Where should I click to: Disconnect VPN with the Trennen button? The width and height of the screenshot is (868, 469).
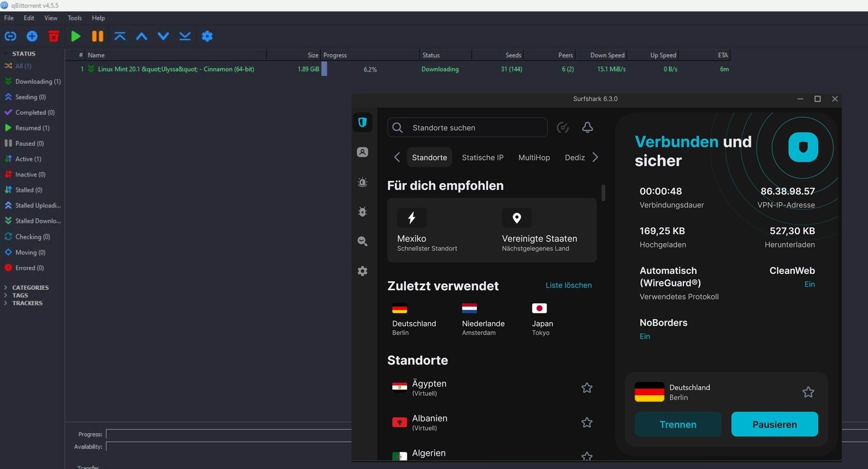coord(677,424)
